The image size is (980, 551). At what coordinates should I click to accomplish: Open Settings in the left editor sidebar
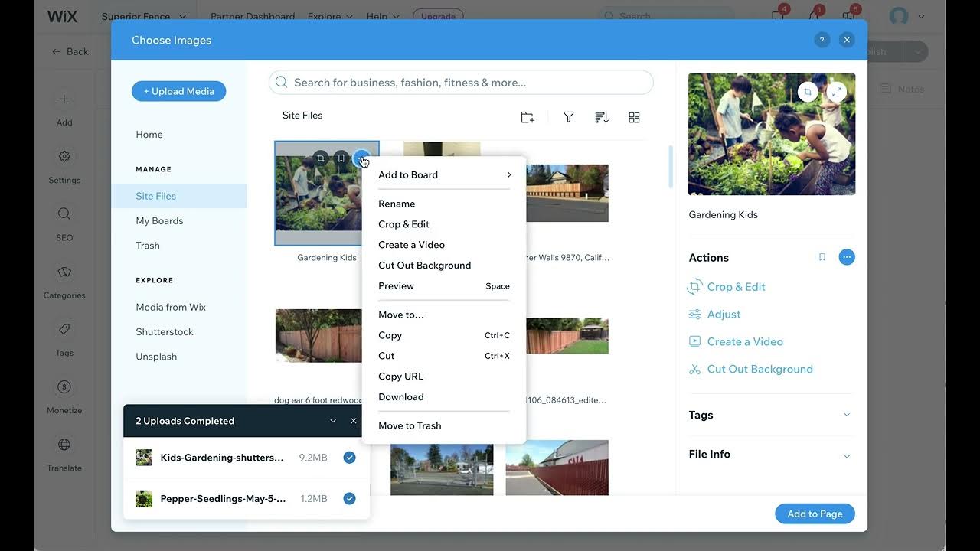[64, 166]
